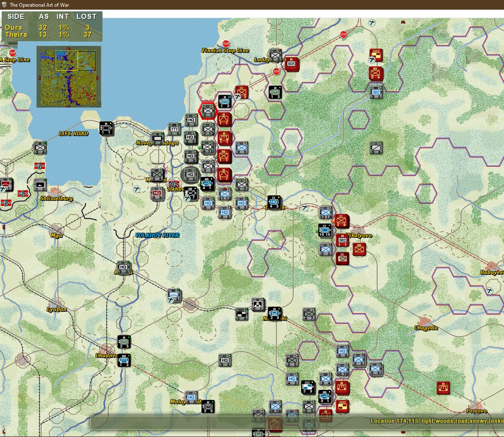The width and height of the screenshot is (504, 437).
Task: Click the stop sign above Finnish Stop Line label
Action: coord(226,44)
